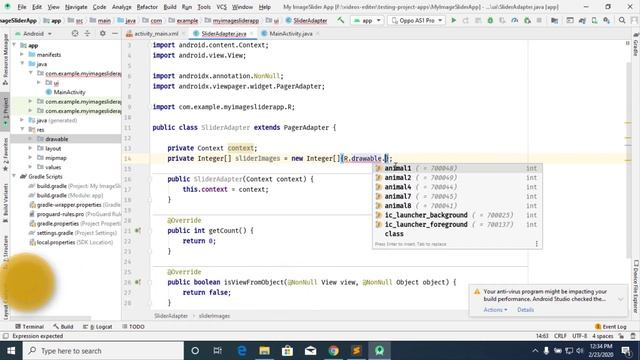Switch to Android Studio taskbar icon
Screen dimensions: 640x360
pos(380,351)
